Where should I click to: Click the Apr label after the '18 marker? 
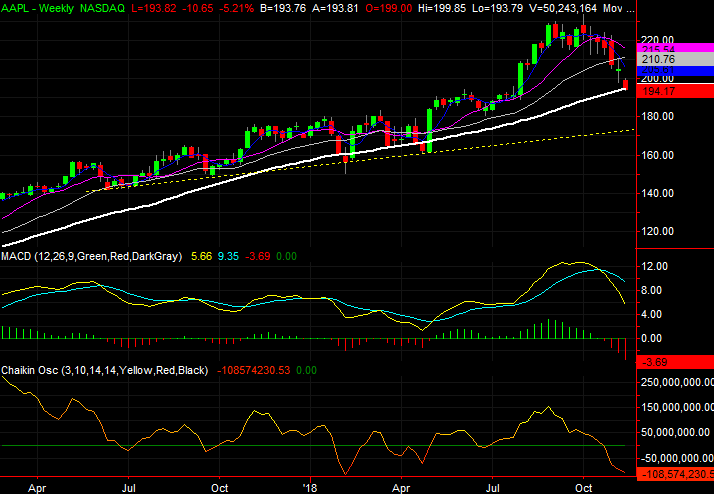tap(401, 488)
